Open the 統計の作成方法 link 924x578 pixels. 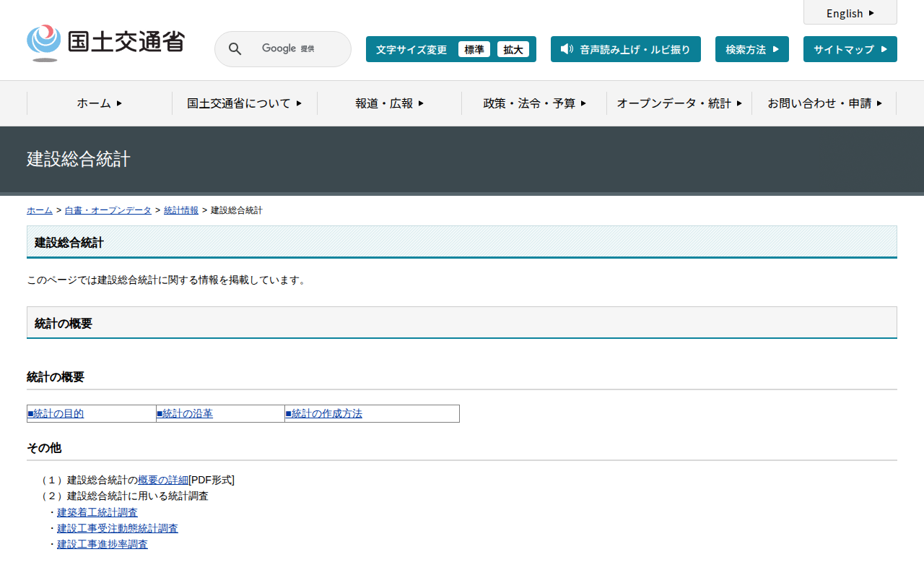click(x=324, y=414)
